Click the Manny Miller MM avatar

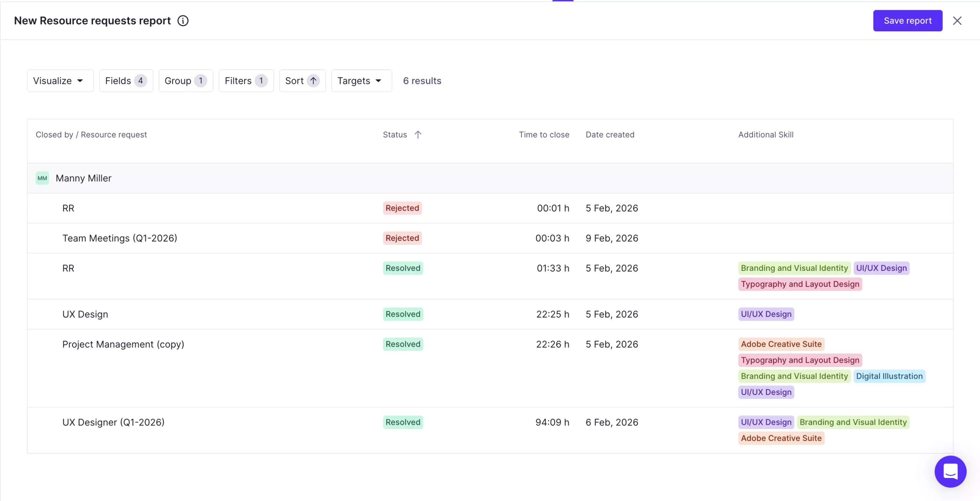click(42, 178)
